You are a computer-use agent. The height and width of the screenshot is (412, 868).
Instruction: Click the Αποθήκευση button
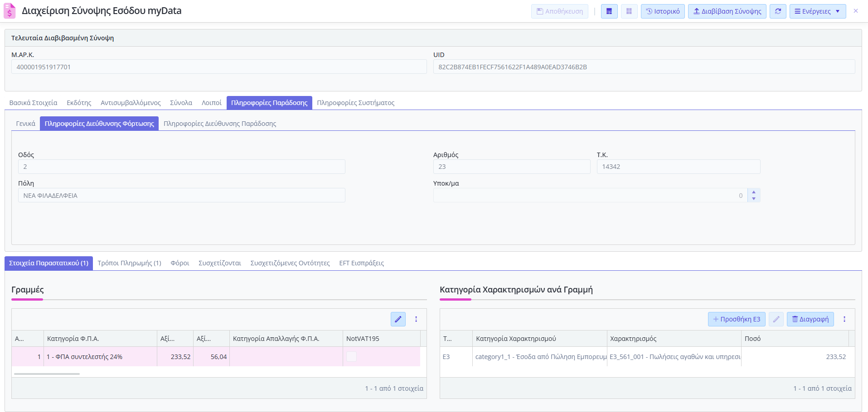tap(560, 11)
